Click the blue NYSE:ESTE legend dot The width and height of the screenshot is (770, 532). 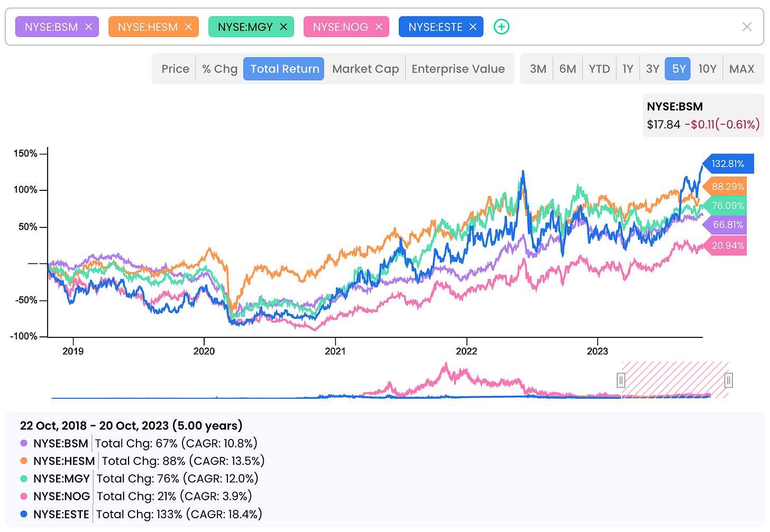[x=24, y=514]
